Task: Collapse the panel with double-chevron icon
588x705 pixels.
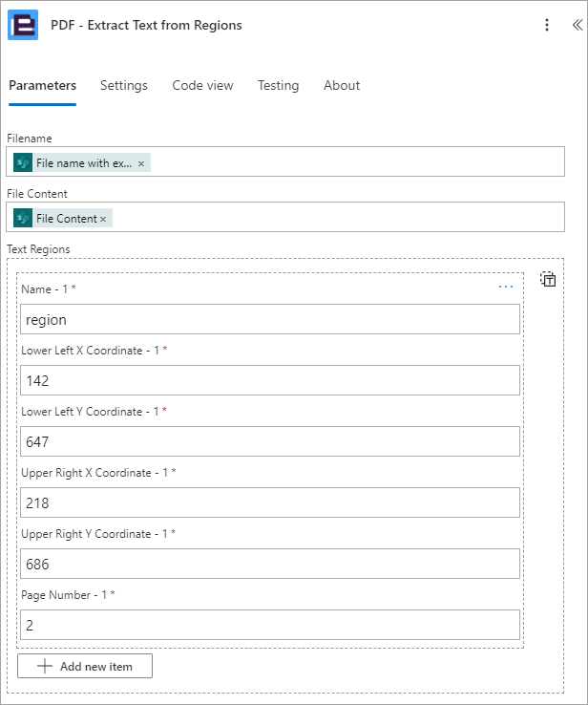Action: click(x=577, y=25)
